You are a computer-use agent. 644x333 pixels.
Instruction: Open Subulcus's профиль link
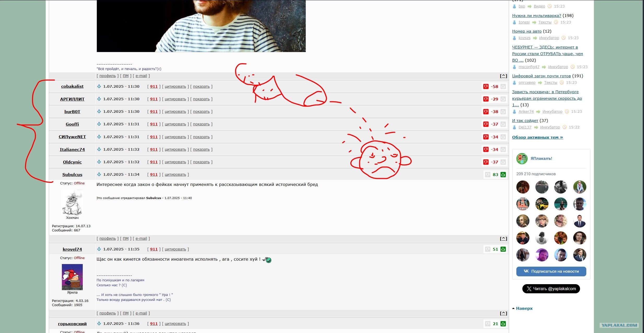pos(107,238)
